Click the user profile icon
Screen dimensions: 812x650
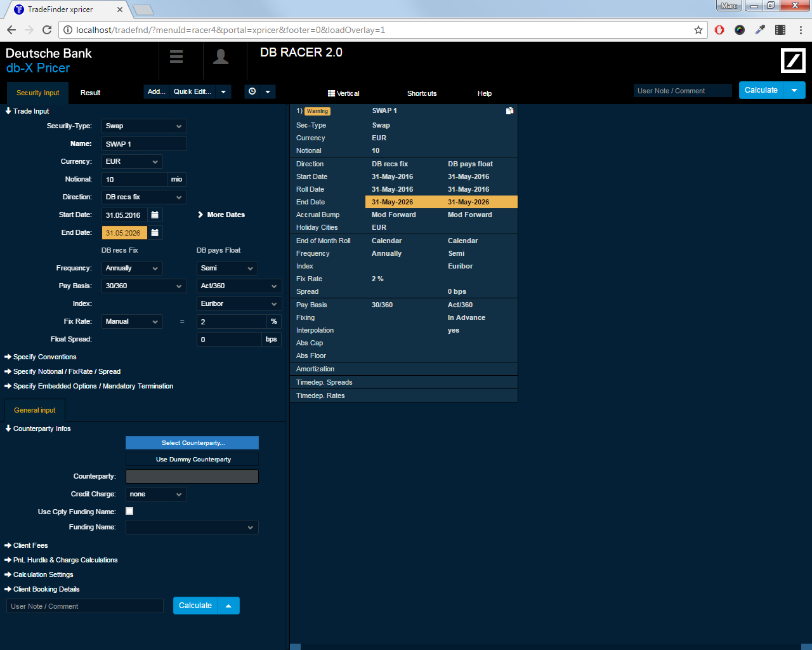(x=221, y=57)
